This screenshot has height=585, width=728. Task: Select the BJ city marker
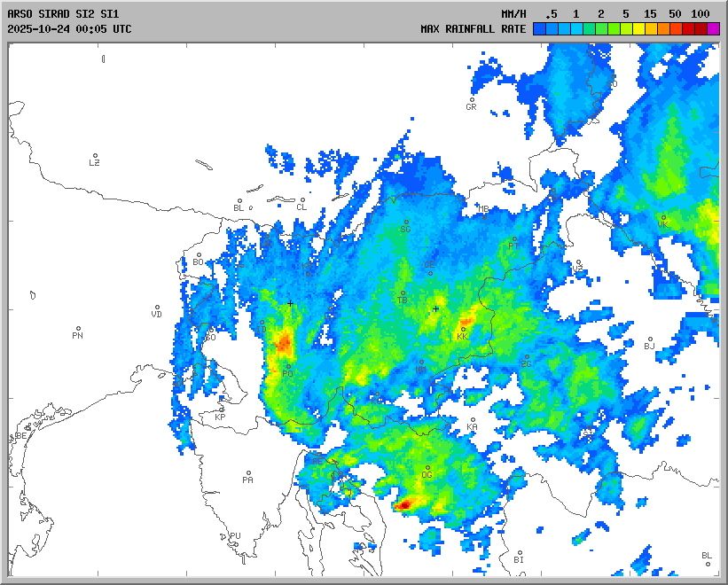tap(649, 339)
